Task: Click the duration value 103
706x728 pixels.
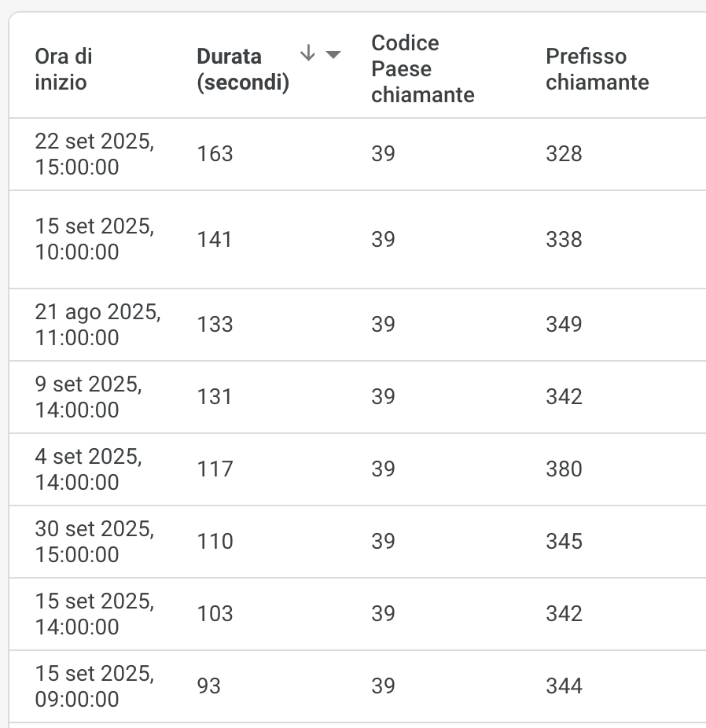Action: point(214,613)
